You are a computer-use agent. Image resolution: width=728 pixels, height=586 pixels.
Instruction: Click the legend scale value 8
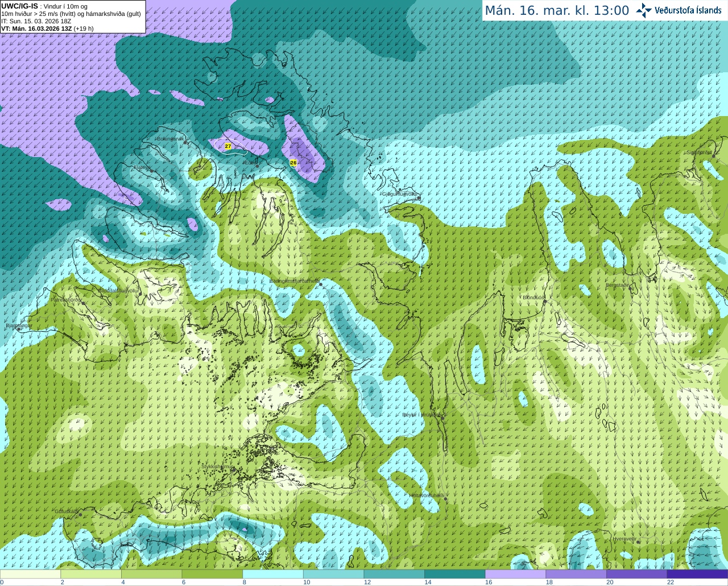(x=245, y=582)
